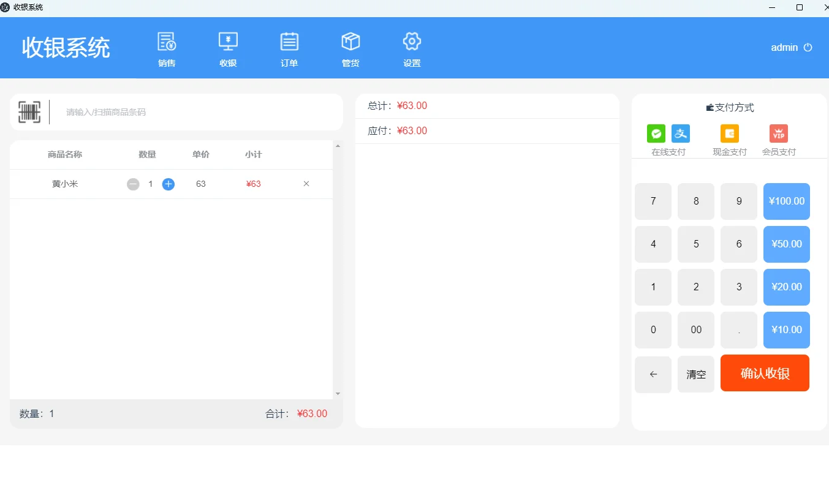
Task: Click the 应付 ¥63.00 amount
Action: coord(412,131)
